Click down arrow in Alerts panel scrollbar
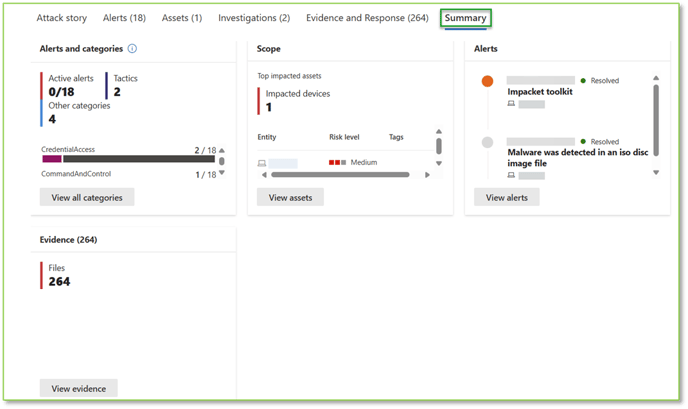 coord(656,172)
